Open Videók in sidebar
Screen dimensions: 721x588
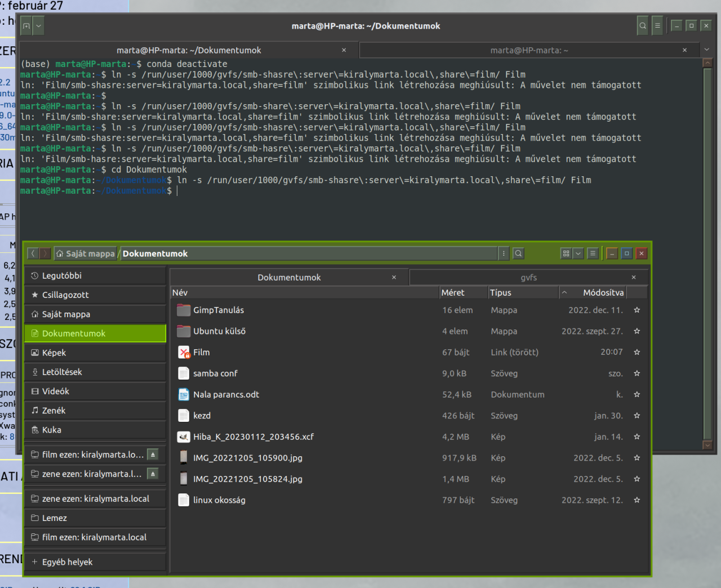pos(95,391)
